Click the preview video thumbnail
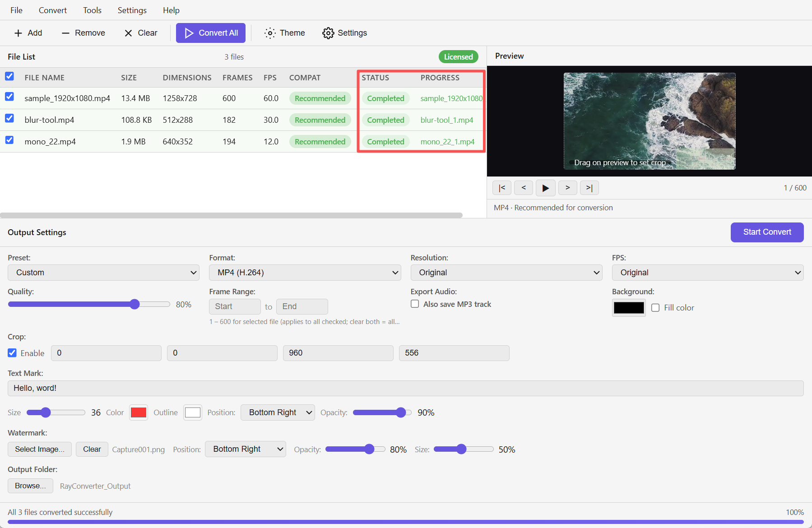 (x=650, y=121)
